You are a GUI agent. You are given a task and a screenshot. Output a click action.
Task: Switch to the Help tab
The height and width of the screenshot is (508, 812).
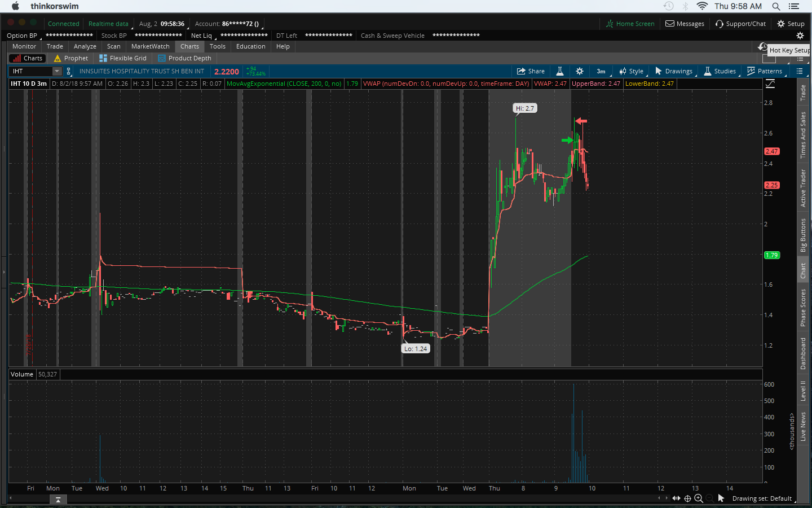[283, 46]
